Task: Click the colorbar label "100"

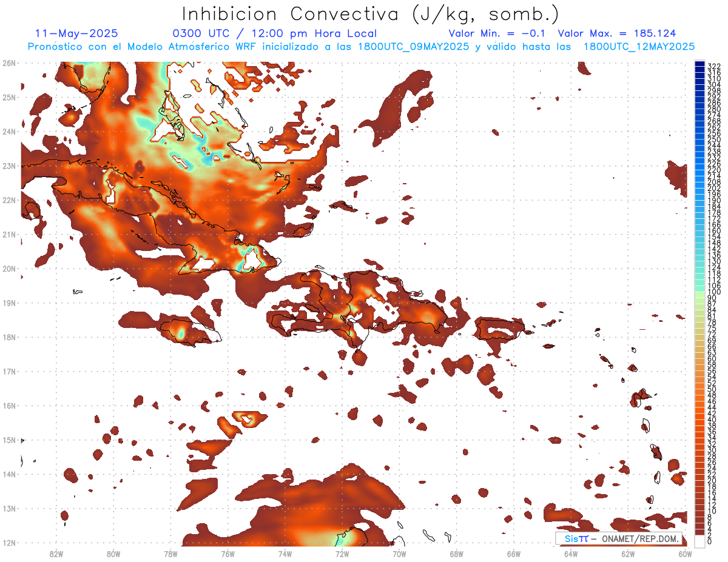Action: point(713,292)
